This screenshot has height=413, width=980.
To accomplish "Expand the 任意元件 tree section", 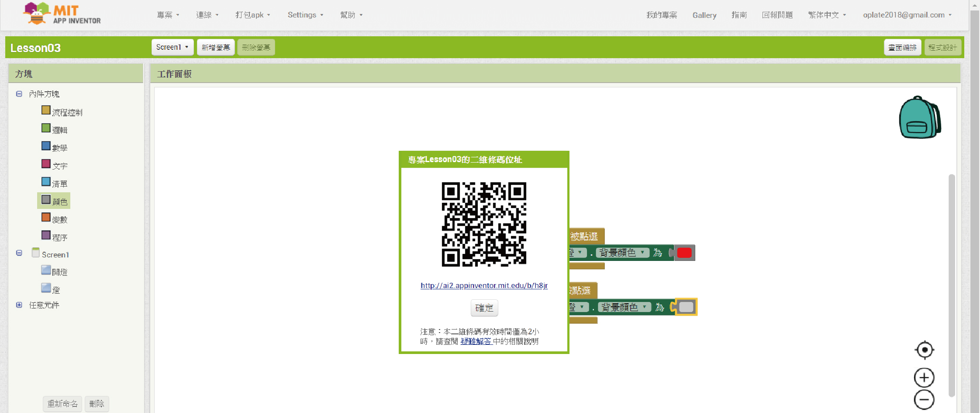I will click(19, 305).
